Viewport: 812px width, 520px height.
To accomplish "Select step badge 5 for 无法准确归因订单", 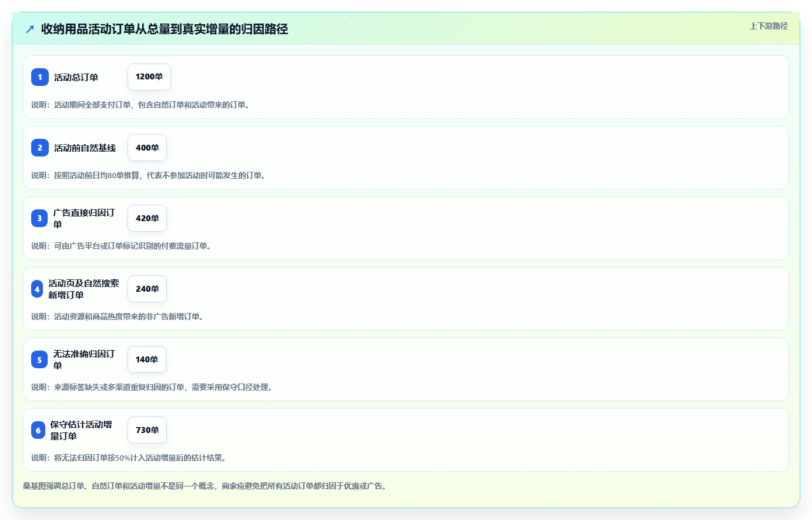I will [39, 359].
